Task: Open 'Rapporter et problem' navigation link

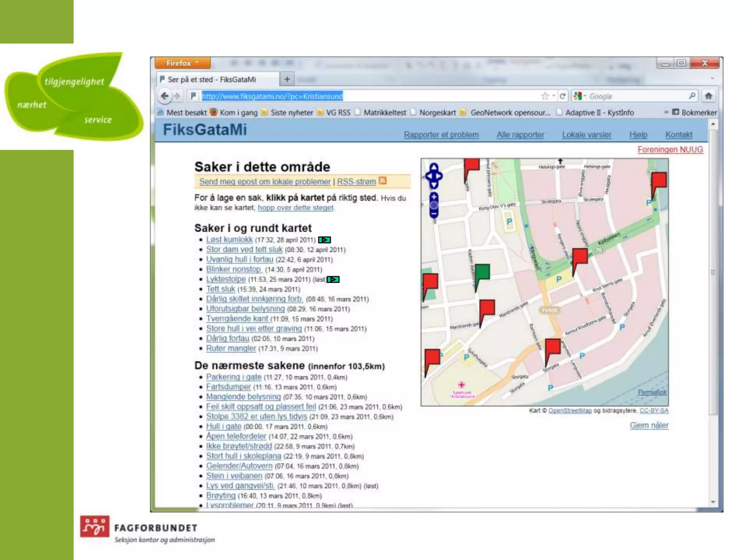Action: coord(441,135)
